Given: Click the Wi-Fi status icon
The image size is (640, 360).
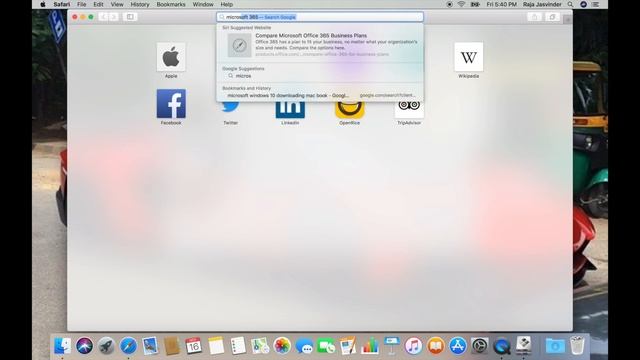Looking at the screenshot, I should pyautogui.click(x=461, y=4).
